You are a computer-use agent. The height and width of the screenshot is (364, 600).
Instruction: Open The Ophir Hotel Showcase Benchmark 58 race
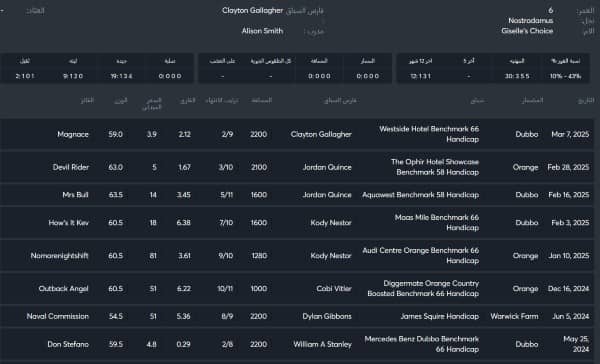click(435, 167)
